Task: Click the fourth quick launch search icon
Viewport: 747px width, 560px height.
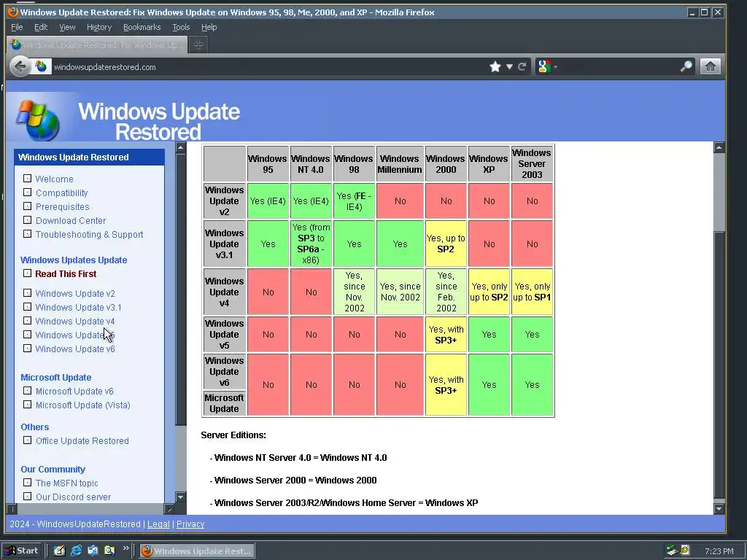Action: tap(109, 551)
